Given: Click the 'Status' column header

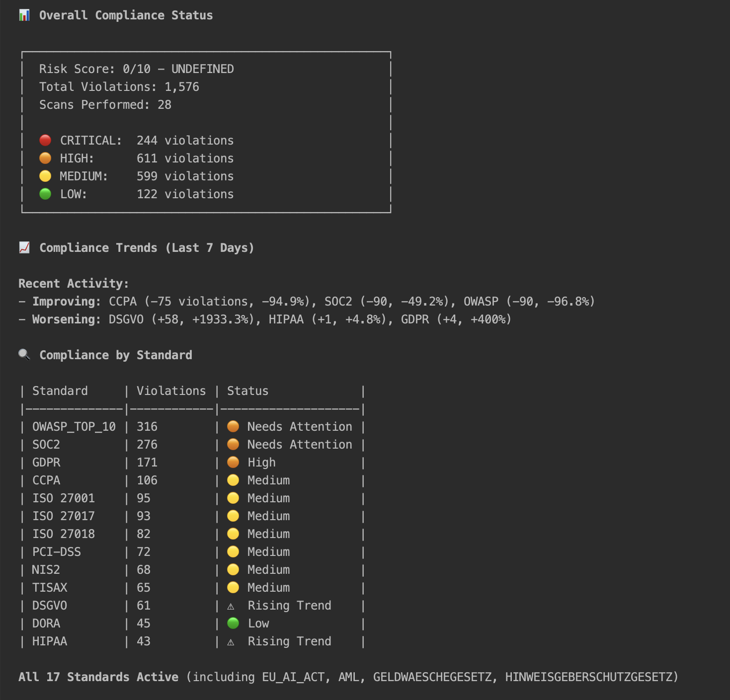Looking at the screenshot, I should point(248,391).
